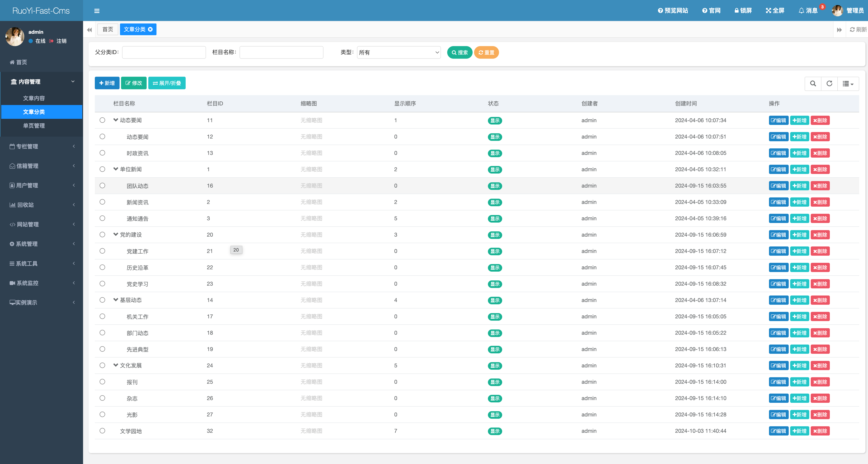Expand 回收站 sidebar menu
This screenshot has height=464, width=868.
point(42,205)
